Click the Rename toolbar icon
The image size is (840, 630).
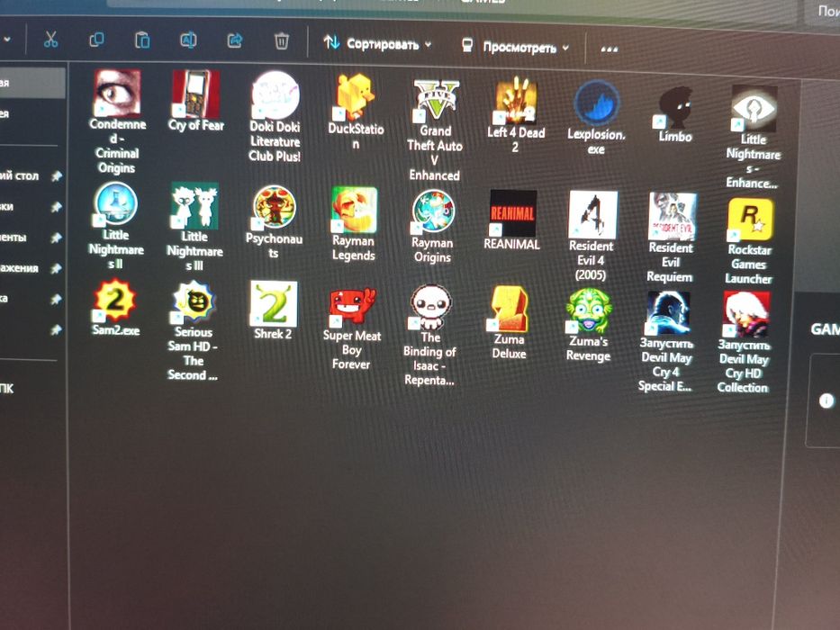point(188,40)
